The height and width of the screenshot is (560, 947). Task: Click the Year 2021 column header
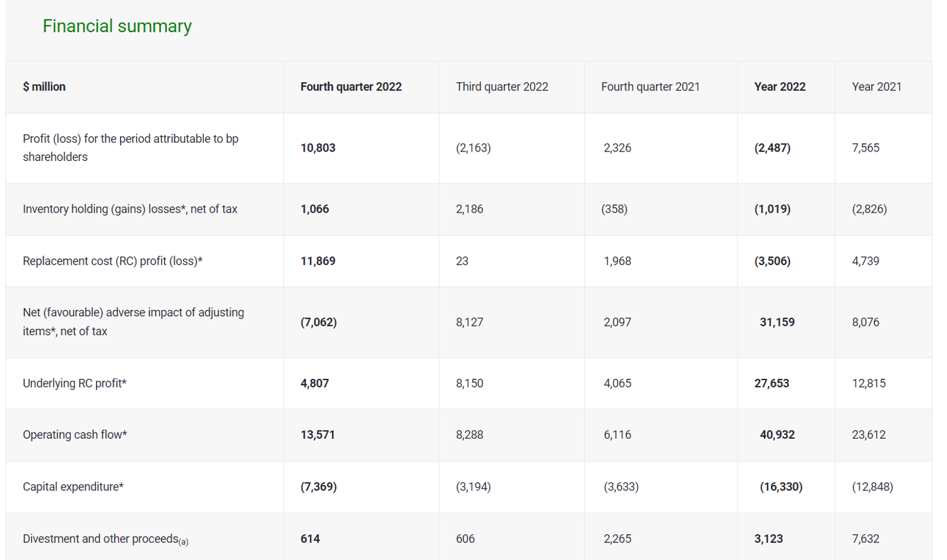point(876,86)
